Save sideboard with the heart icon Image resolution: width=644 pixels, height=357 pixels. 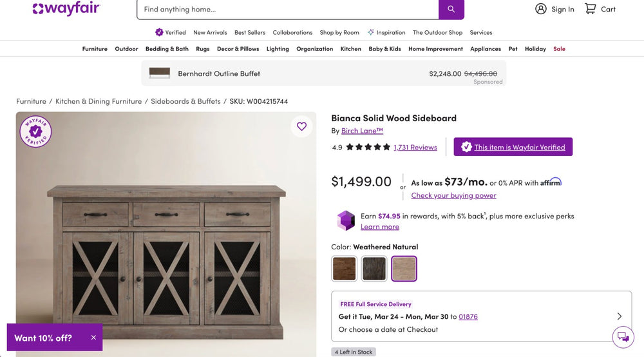click(301, 126)
